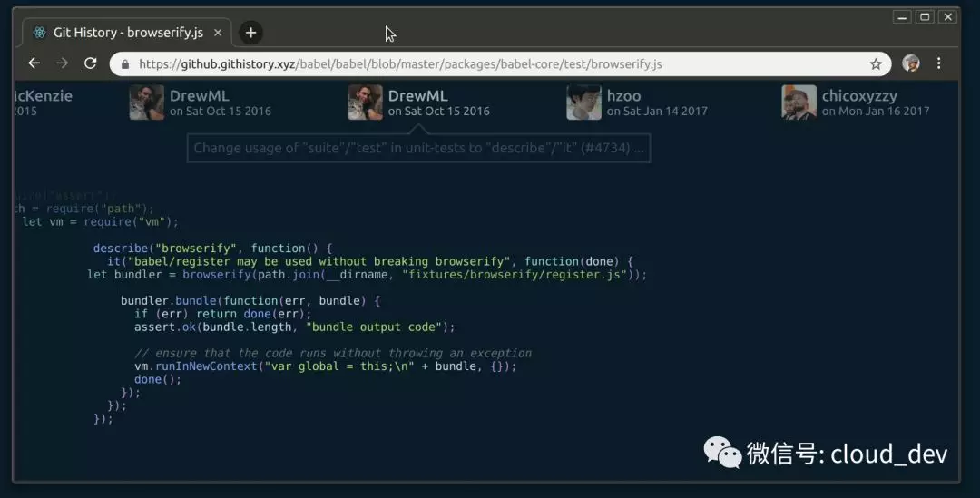The image size is (980, 498).
Task: Select the centered DrewML commit avatar
Action: coord(365,103)
